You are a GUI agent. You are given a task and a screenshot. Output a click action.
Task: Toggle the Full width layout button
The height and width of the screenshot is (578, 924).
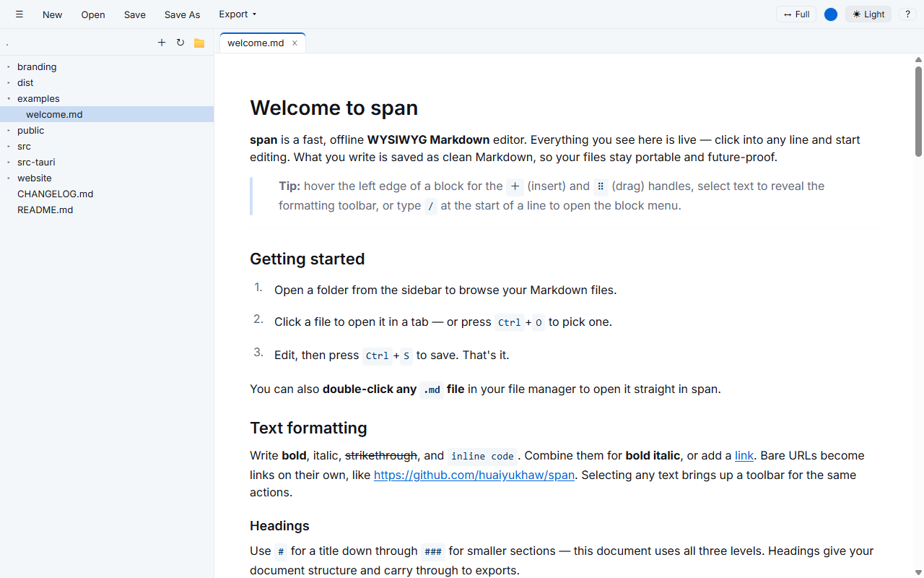pyautogui.click(x=796, y=14)
